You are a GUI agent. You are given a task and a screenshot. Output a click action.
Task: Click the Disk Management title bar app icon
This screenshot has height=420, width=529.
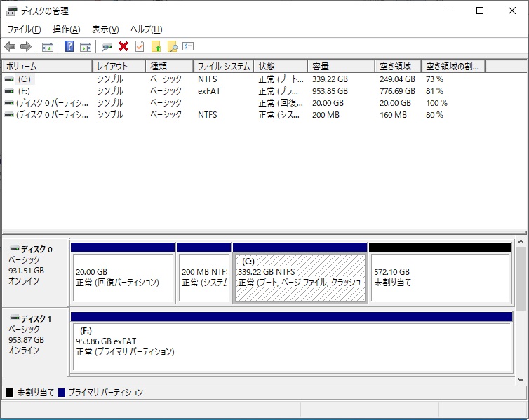point(11,11)
